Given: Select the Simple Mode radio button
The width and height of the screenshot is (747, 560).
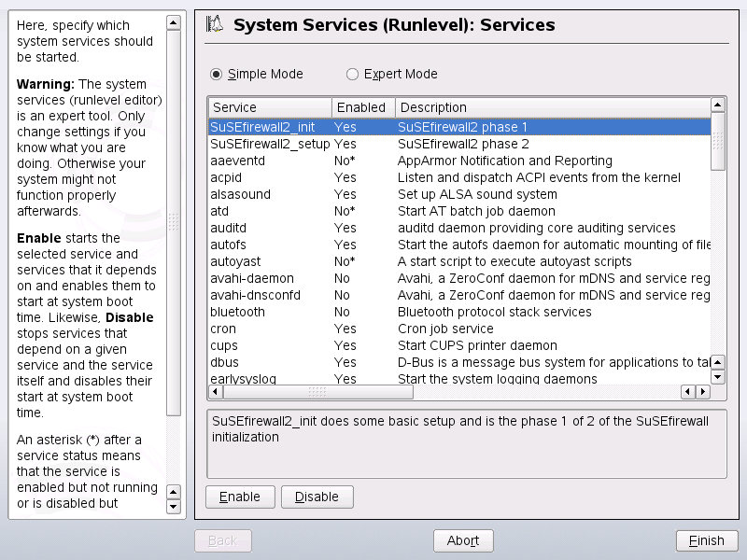Looking at the screenshot, I should [217, 74].
